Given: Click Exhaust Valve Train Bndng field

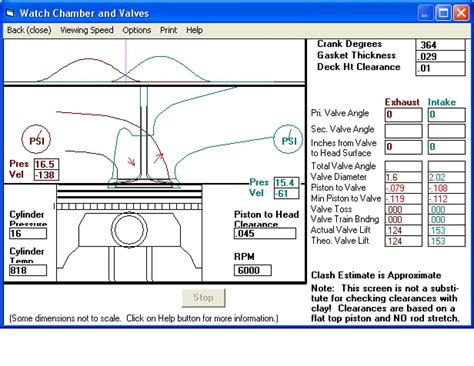Looking at the screenshot, I should pos(403,220).
